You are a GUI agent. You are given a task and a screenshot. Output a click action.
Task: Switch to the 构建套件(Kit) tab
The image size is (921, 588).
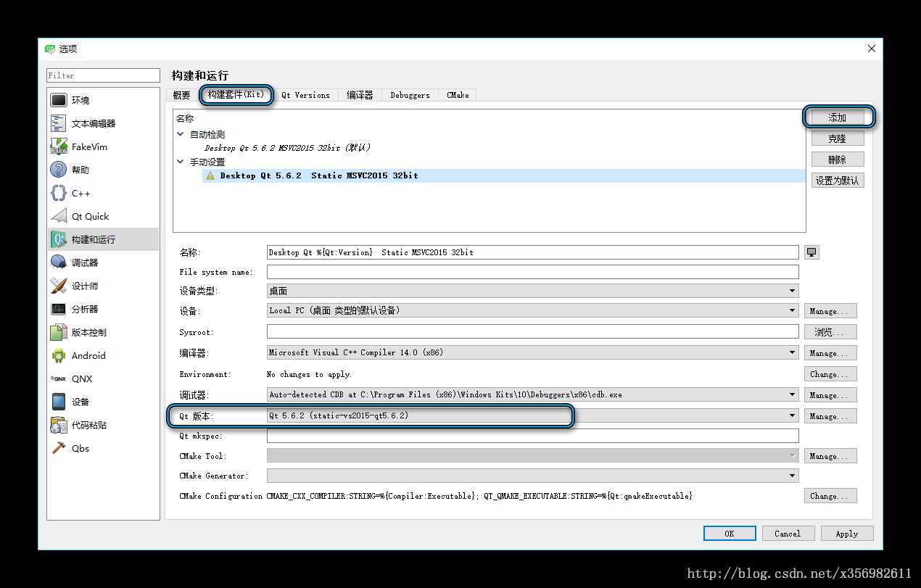coord(236,94)
